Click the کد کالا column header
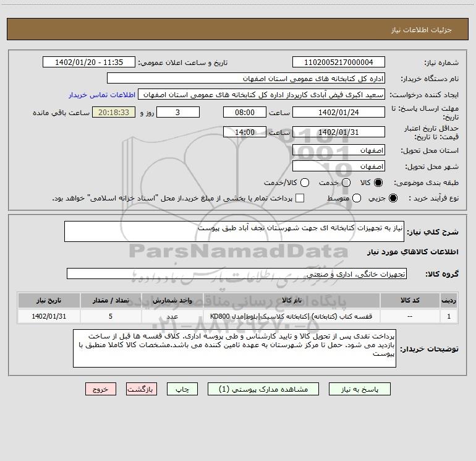This screenshot has width=476, height=461. (410, 301)
